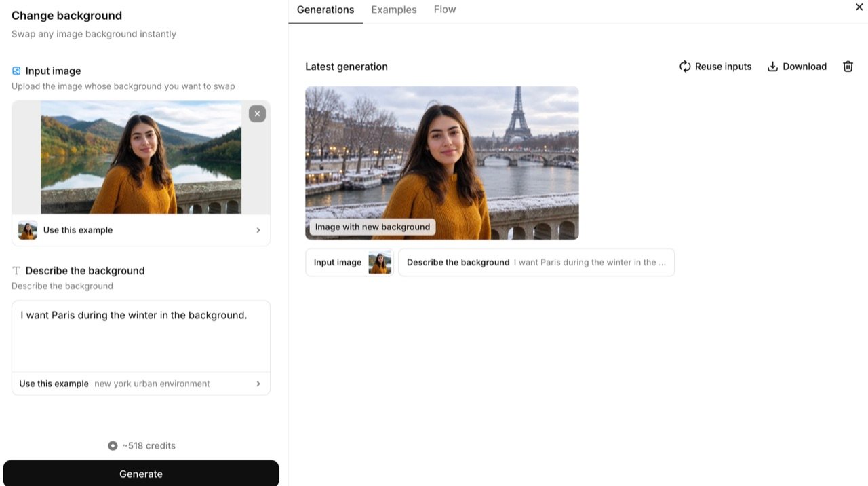Screen dimensions: 868x486
Task: Switch to the Examples tab
Action: (x=394, y=10)
